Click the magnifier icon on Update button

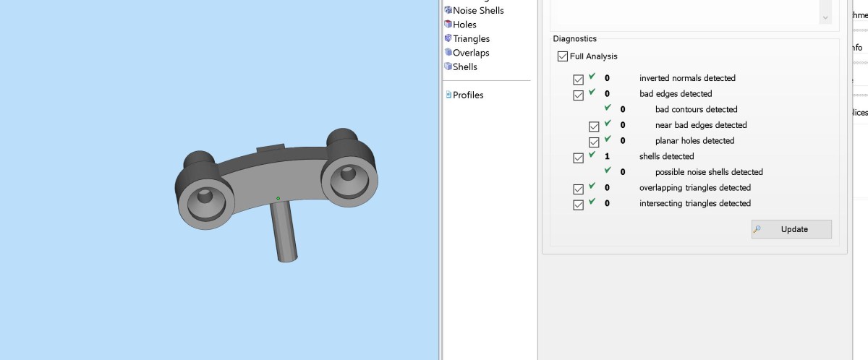click(x=757, y=229)
